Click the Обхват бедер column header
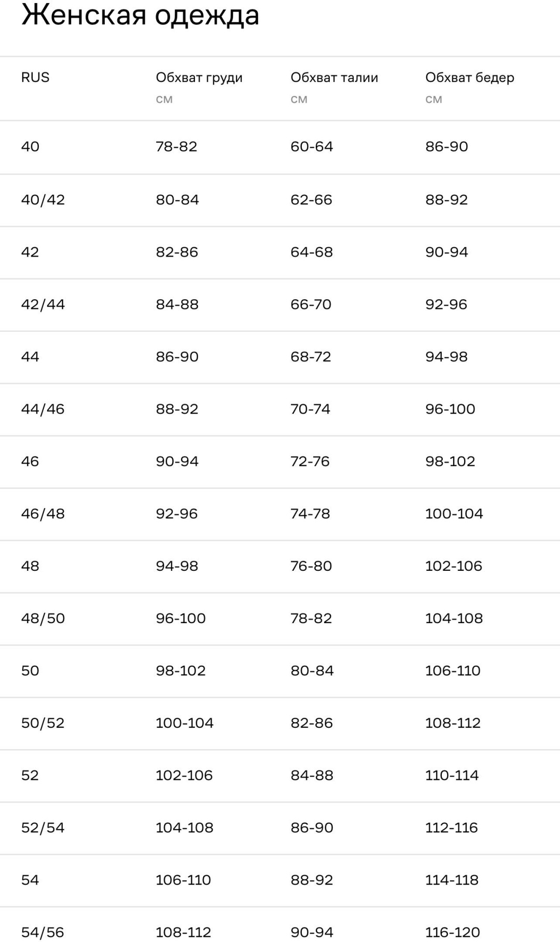This screenshot has width=560, height=942. click(470, 78)
